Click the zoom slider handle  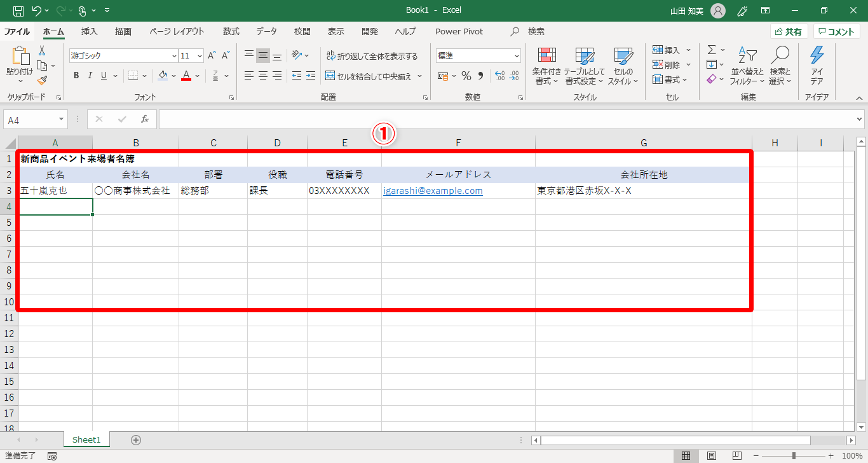(x=794, y=456)
